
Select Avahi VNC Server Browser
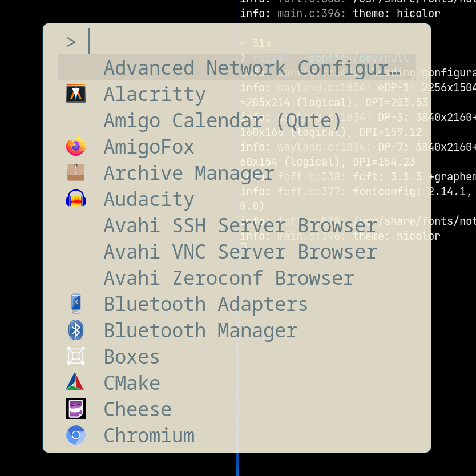pyautogui.click(x=240, y=251)
